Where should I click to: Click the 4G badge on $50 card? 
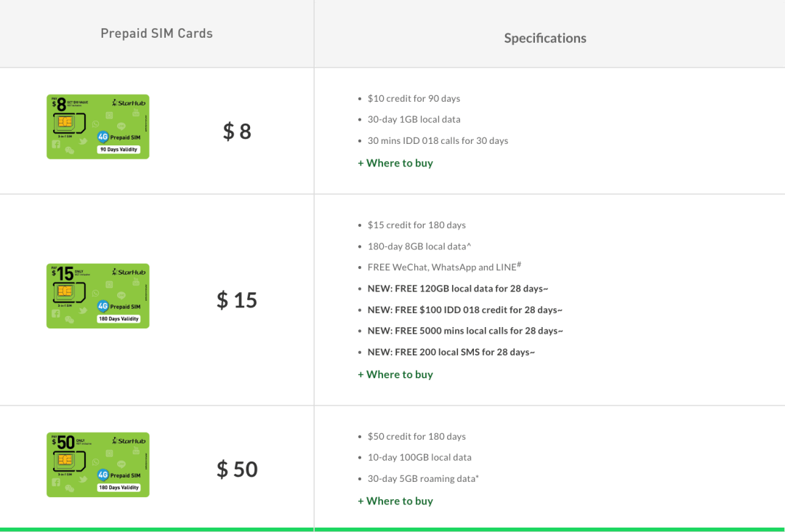coord(103,475)
